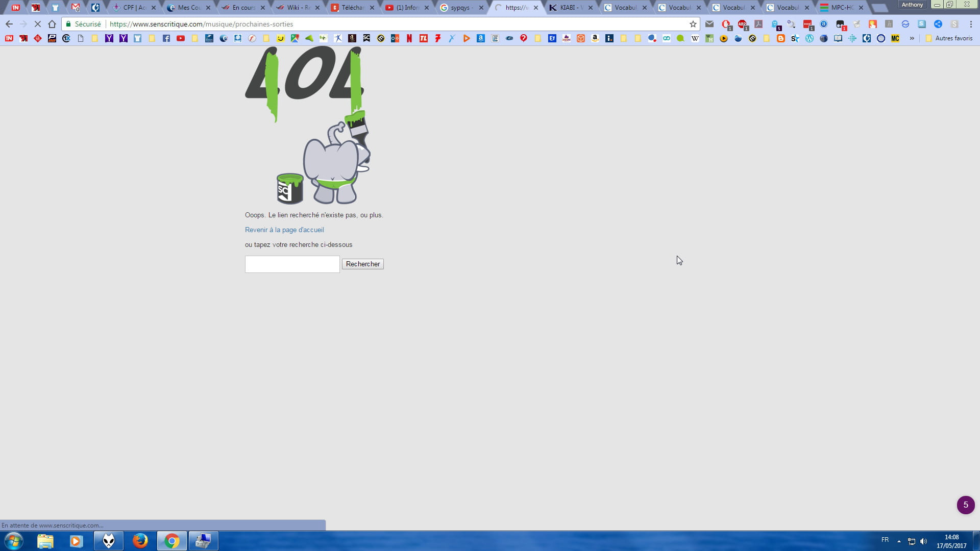Open the media player taskbar icon
This screenshot has height=551, width=980.
[77, 541]
